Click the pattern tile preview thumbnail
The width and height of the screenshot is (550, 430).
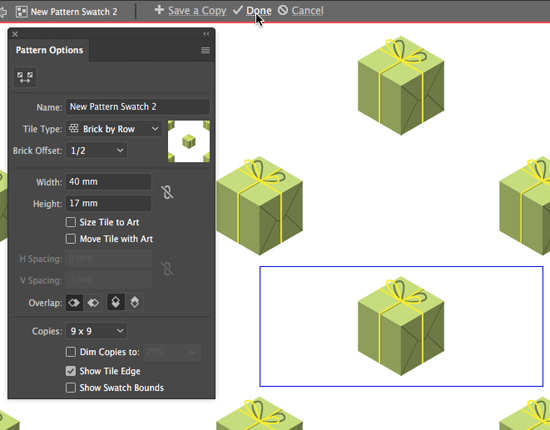pyautogui.click(x=189, y=141)
